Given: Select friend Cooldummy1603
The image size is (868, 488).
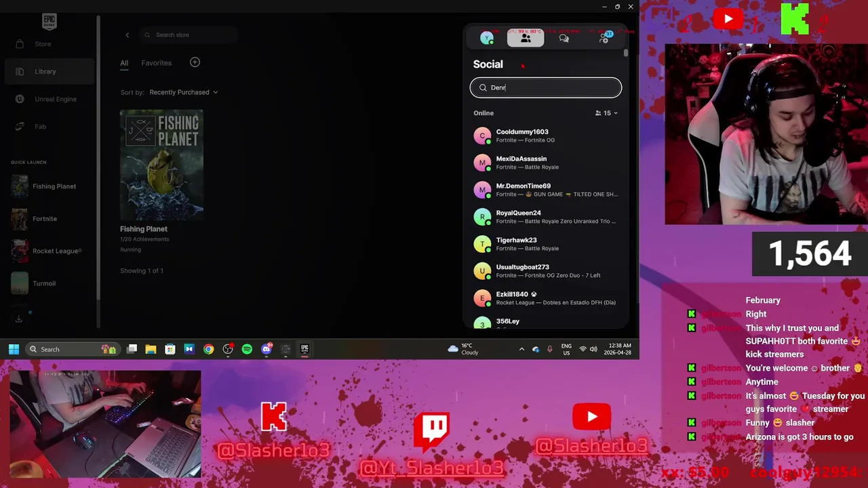Looking at the screenshot, I should 546,136.
